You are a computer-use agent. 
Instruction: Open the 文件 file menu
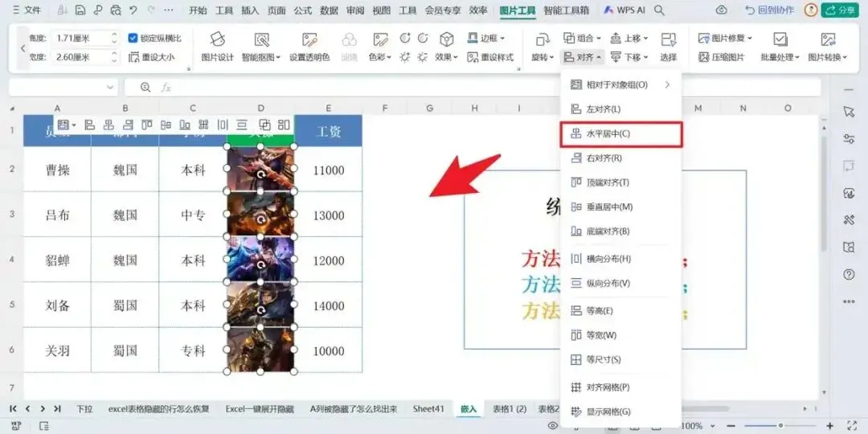point(27,10)
